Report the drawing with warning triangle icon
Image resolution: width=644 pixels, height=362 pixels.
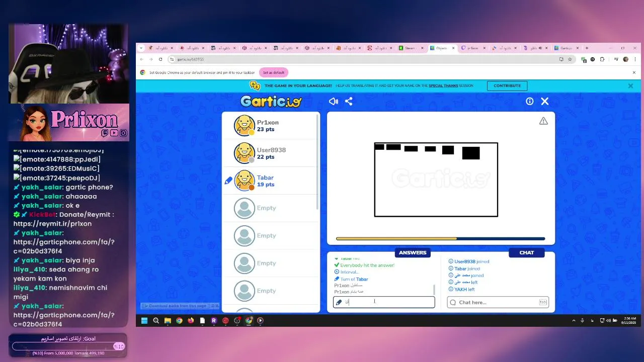pyautogui.click(x=543, y=121)
